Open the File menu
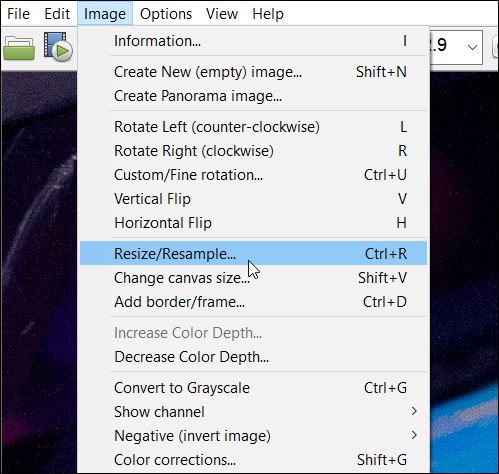499x474 pixels. coord(18,14)
